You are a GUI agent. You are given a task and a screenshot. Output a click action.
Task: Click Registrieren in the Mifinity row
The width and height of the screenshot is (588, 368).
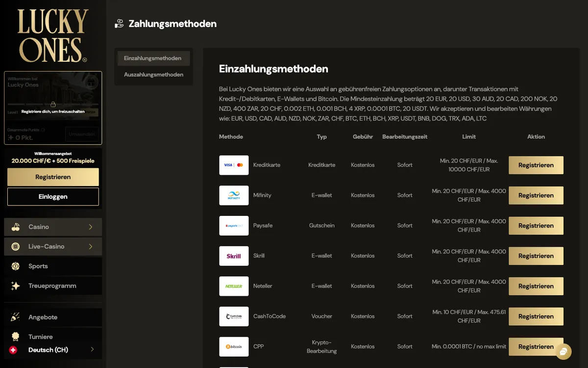point(536,195)
